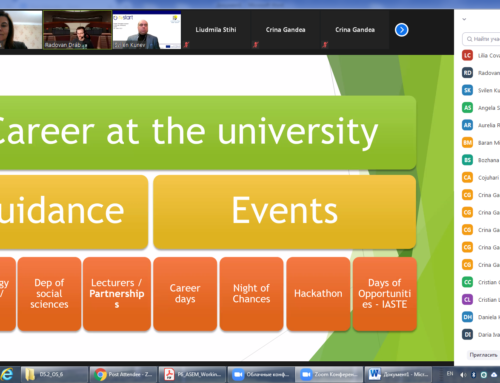This screenshot has width=500, height=383.
Task: Select Svilen Kunev's video thumbnail
Action: click(x=147, y=30)
